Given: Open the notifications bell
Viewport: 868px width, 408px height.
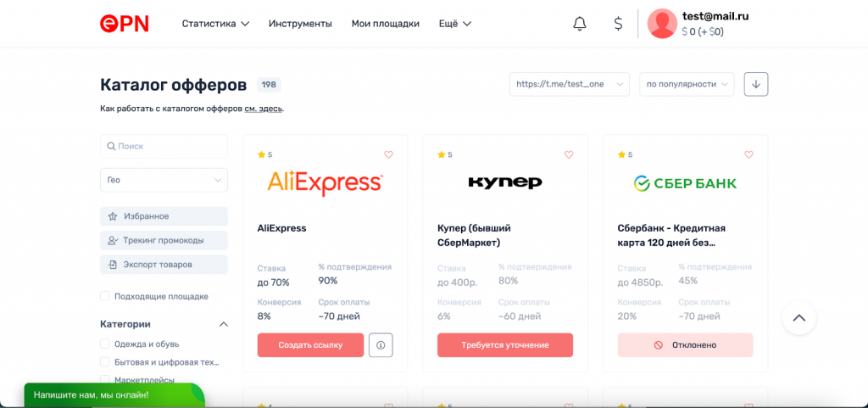Looking at the screenshot, I should [x=580, y=24].
